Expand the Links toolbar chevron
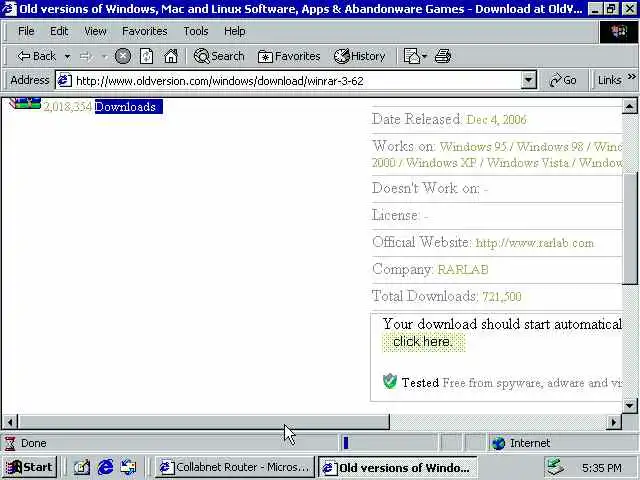Image resolution: width=640 pixels, height=480 pixels. click(x=632, y=77)
